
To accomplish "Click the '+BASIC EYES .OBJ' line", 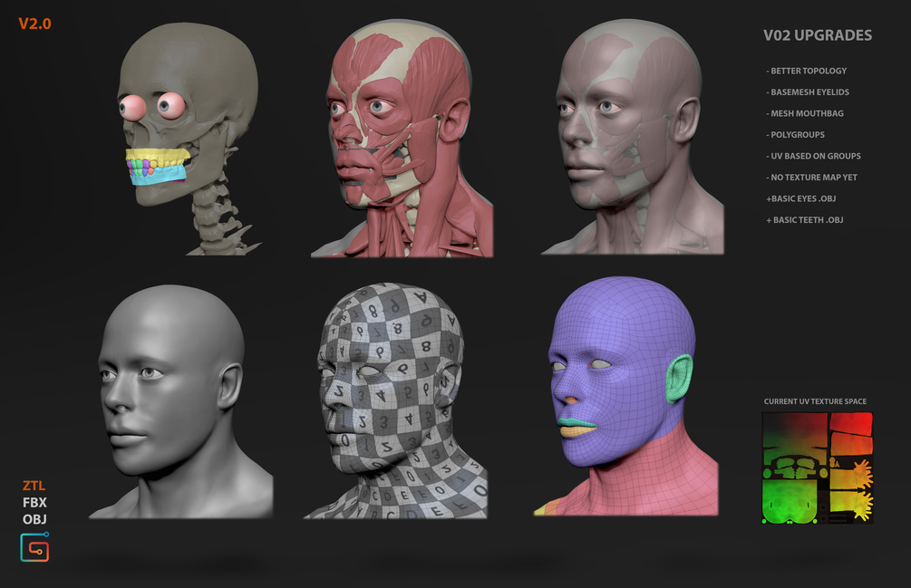I will tap(801, 198).
